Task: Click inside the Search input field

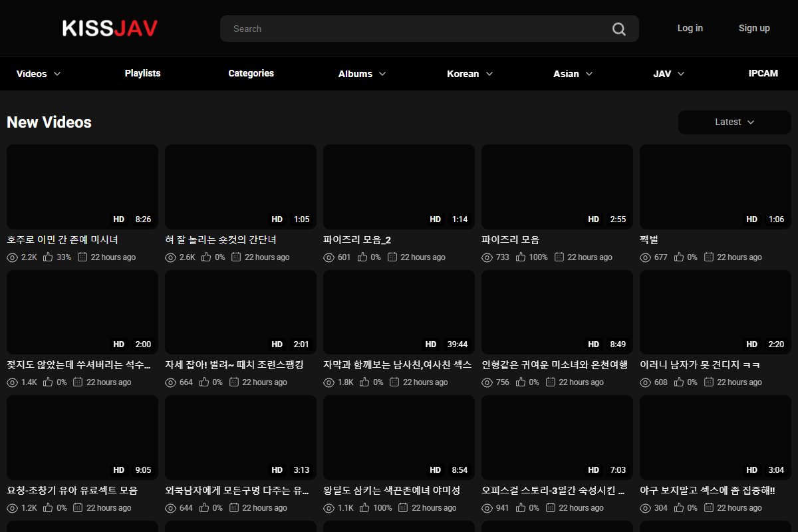Action: pyautogui.click(x=399, y=29)
